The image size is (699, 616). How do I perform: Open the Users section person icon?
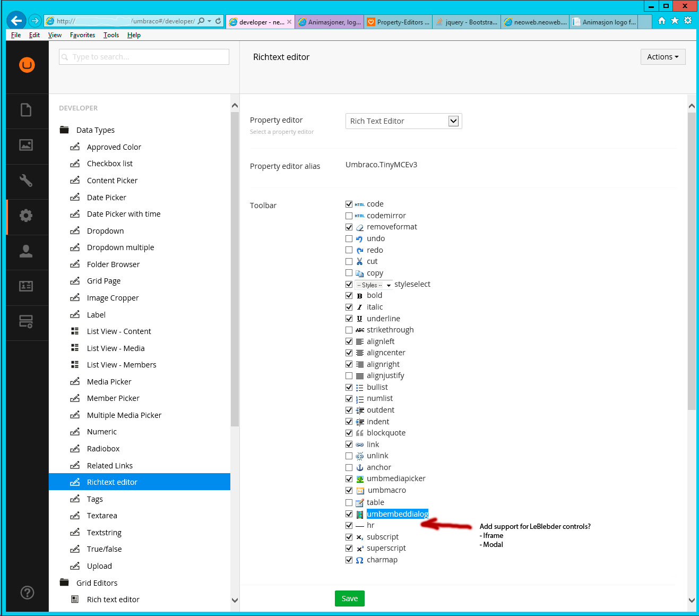[x=26, y=251]
